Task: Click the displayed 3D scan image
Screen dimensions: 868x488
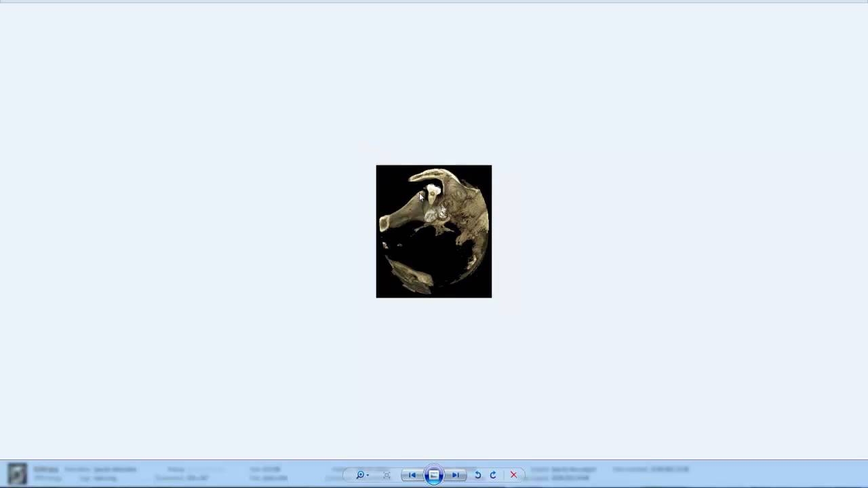Action: [434, 231]
